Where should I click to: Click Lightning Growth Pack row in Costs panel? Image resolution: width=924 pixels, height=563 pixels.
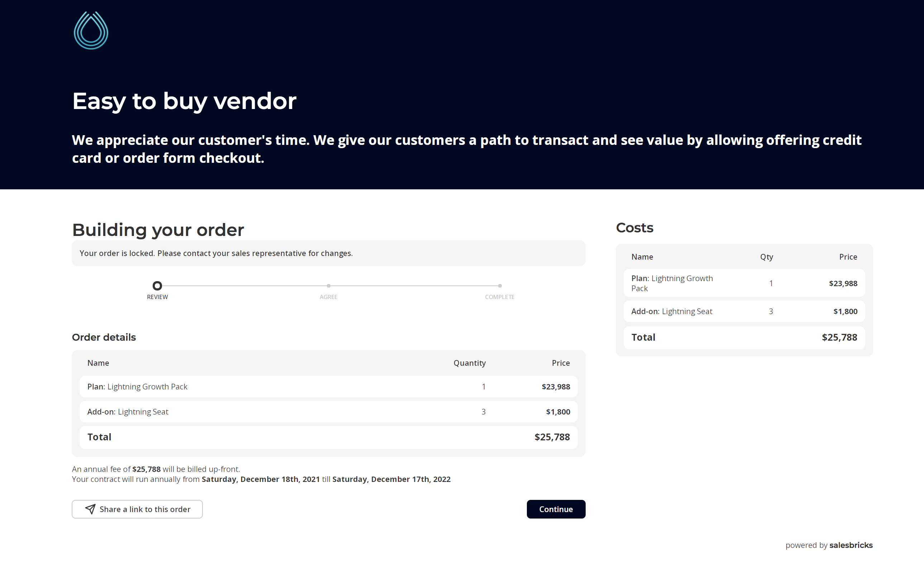click(x=744, y=283)
